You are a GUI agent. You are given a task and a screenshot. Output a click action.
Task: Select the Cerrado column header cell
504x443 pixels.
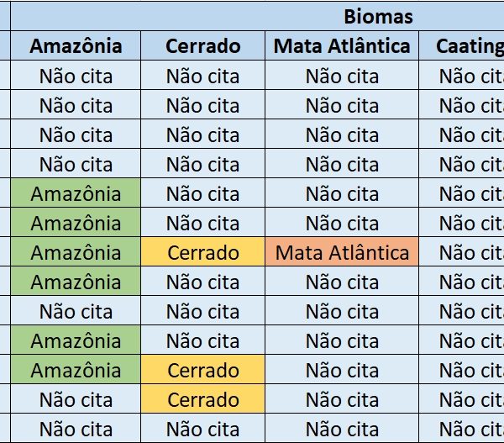pyautogui.click(x=202, y=45)
